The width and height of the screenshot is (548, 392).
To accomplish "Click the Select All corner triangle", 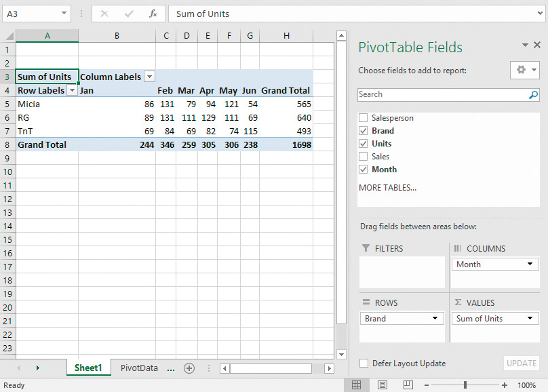I will (9, 36).
